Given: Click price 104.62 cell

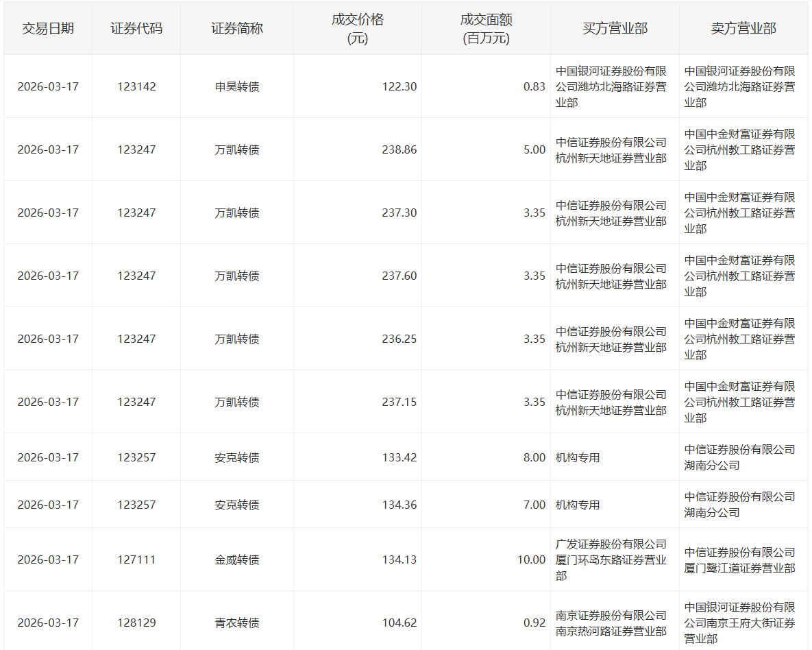Looking at the screenshot, I should point(399,623).
